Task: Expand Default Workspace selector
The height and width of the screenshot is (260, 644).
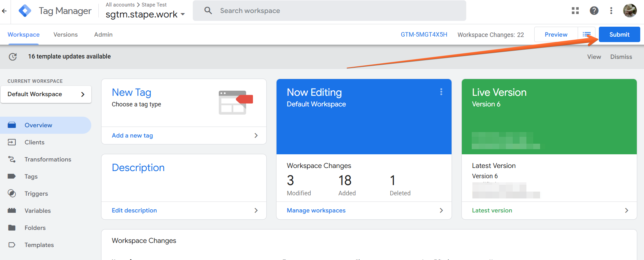Action: coord(46,94)
